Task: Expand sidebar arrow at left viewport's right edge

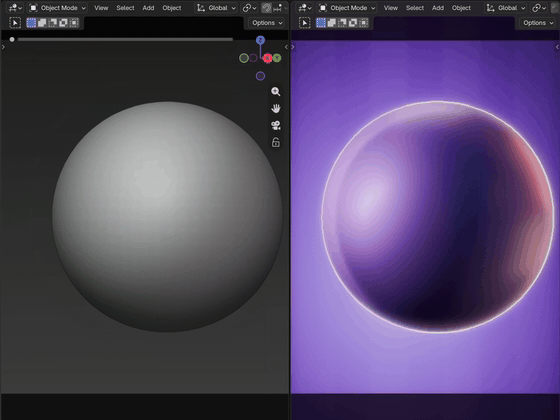Action: pyautogui.click(x=286, y=47)
